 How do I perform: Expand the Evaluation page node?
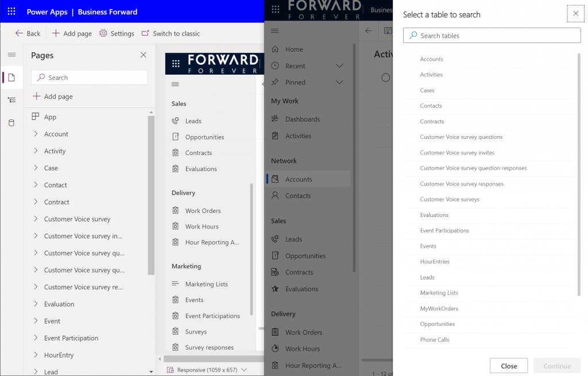click(36, 304)
